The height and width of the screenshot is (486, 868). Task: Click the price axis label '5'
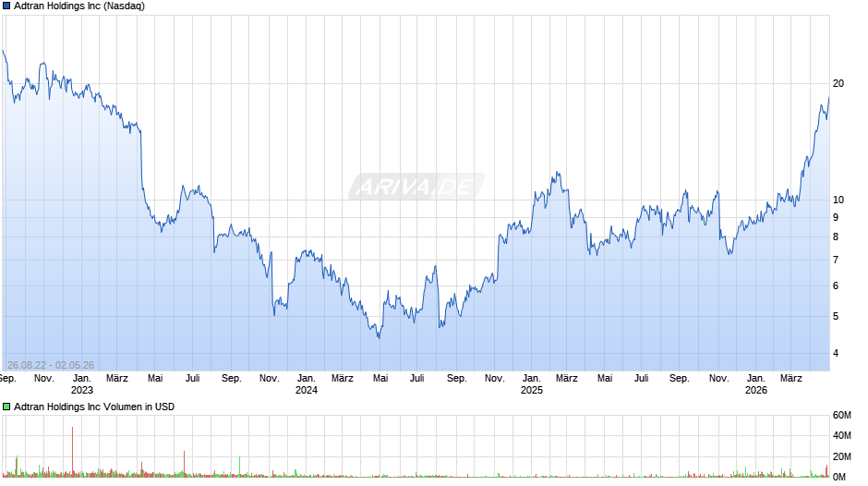(836, 316)
